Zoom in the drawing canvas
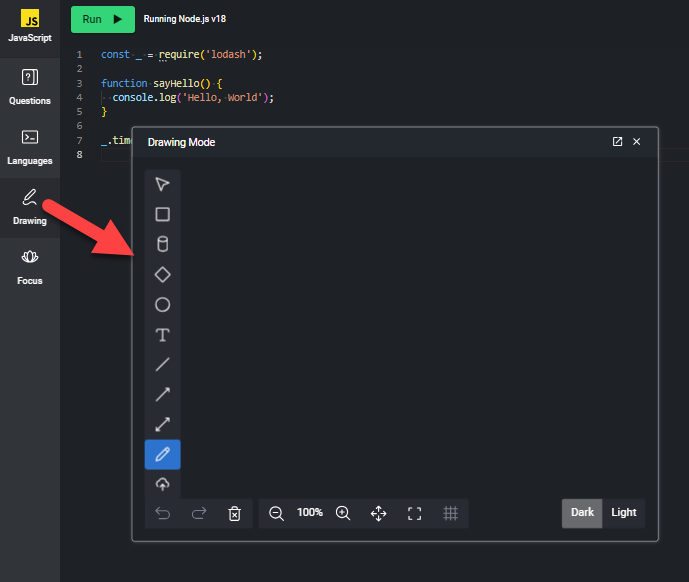The width and height of the screenshot is (689, 582). (343, 513)
